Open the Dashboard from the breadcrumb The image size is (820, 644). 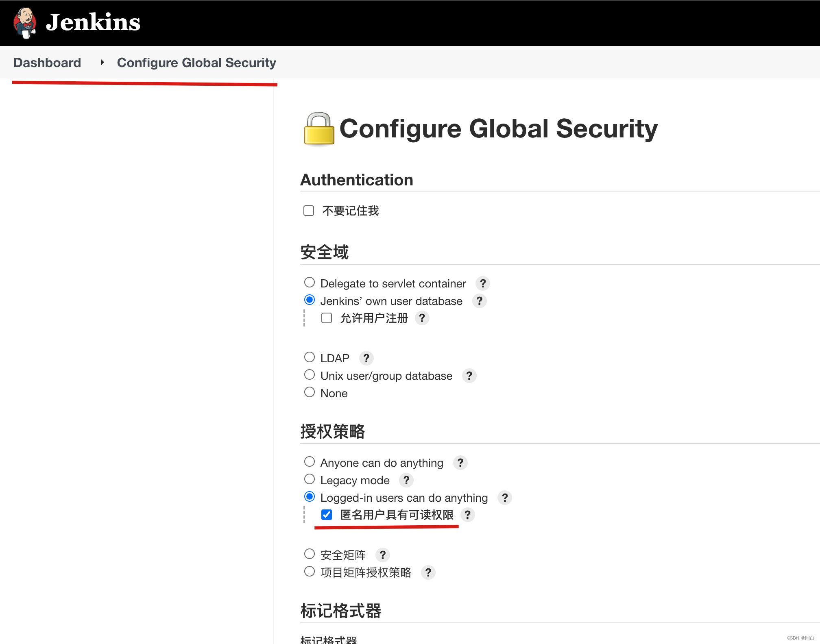(47, 62)
